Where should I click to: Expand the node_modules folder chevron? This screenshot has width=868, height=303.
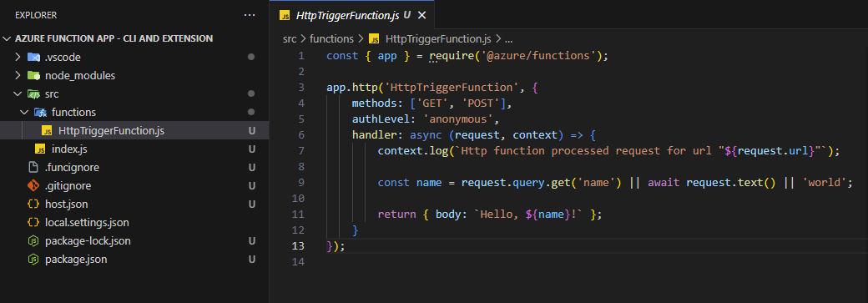click(18, 75)
